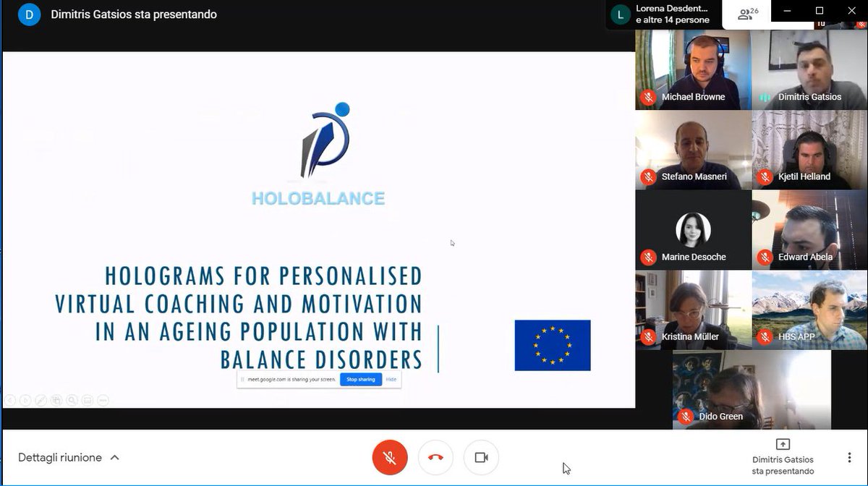Click the Dimitris Gatsios sta presentando title text
Screen dimensions: 868x486
click(134, 14)
